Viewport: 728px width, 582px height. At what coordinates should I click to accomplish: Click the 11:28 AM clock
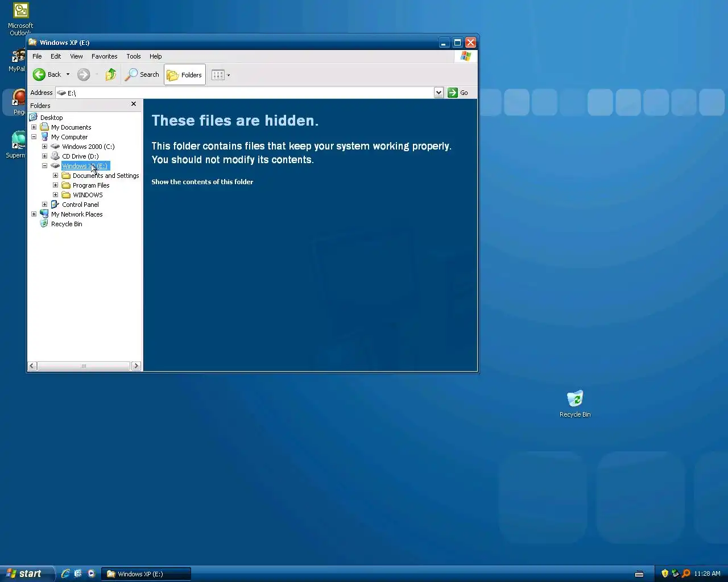[x=707, y=573]
